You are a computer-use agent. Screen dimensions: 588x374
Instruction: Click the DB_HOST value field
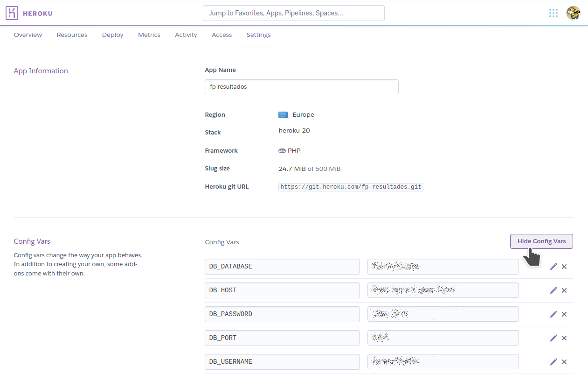click(x=443, y=290)
